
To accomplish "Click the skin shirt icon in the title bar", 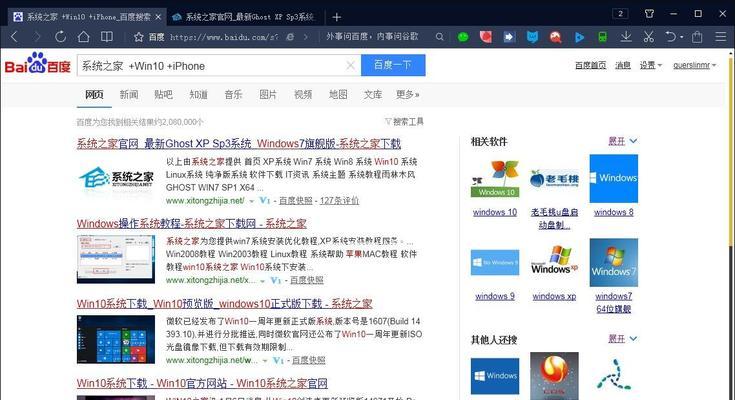I will coord(649,13).
